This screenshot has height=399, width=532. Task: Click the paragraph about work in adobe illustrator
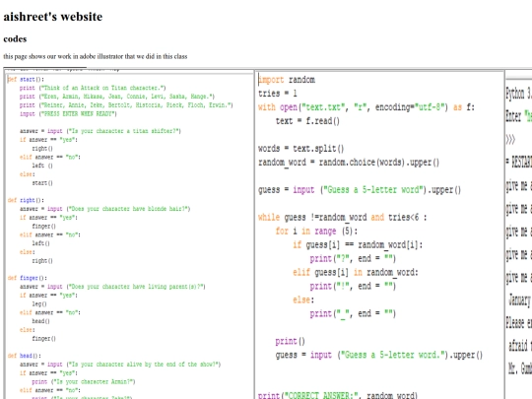point(96,56)
